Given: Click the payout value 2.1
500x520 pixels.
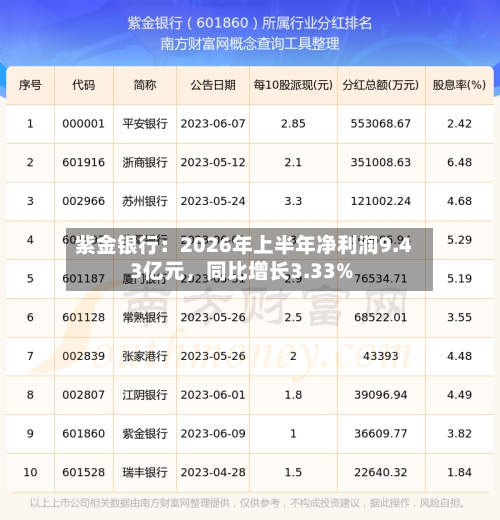Looking at the screenshot, I should [x=293, y=162].
